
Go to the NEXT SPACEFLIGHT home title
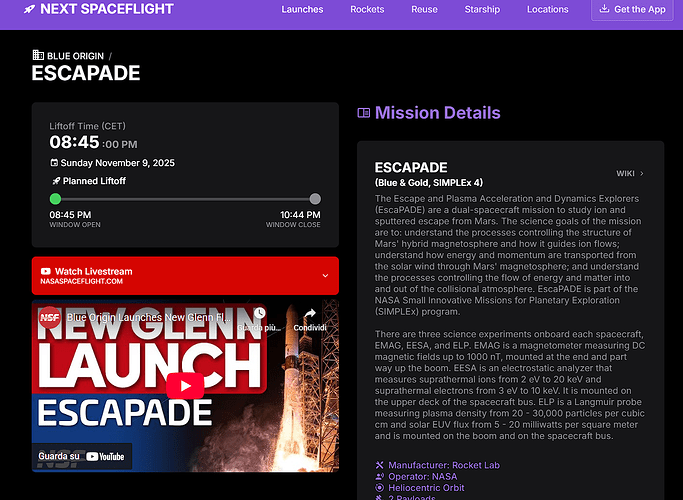pos(107,9)
